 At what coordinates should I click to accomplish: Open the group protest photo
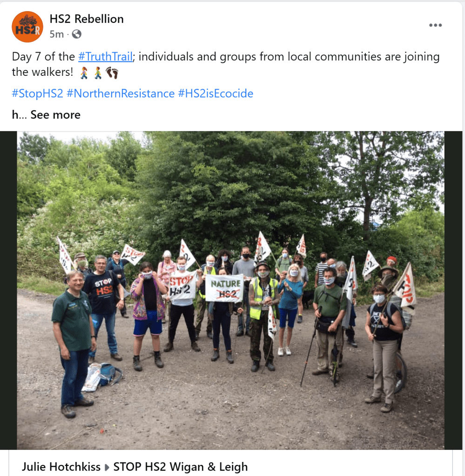coord(231,290)
